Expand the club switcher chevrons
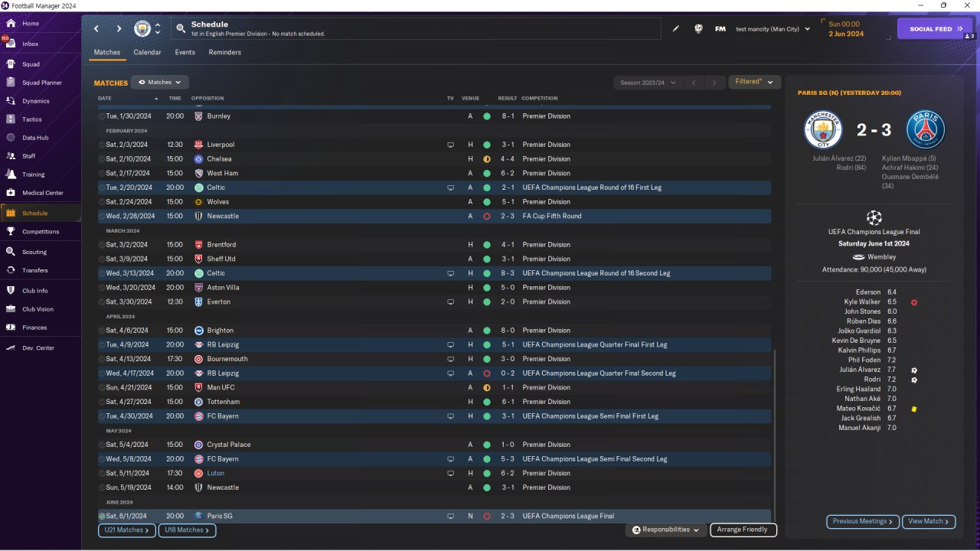The height and width of the screenshot is (551, 980). (158, 28)
